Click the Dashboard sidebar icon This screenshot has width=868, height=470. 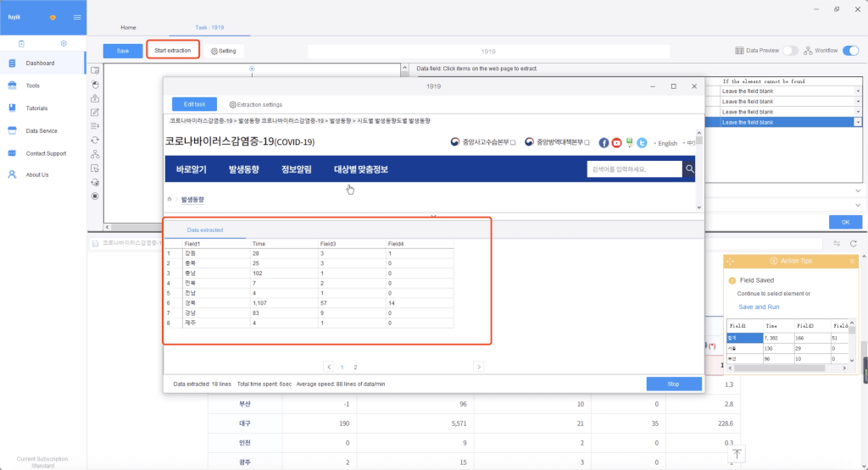click(x=12, y=63)
